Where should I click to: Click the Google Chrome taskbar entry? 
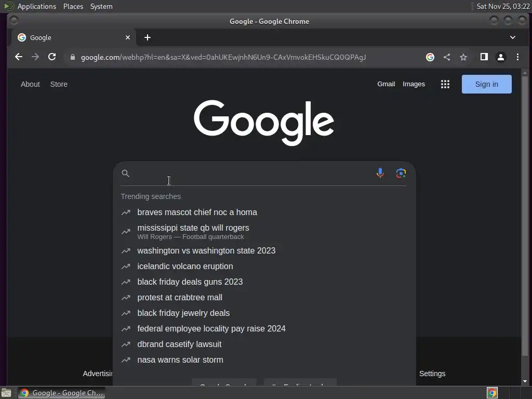point(61,393)
